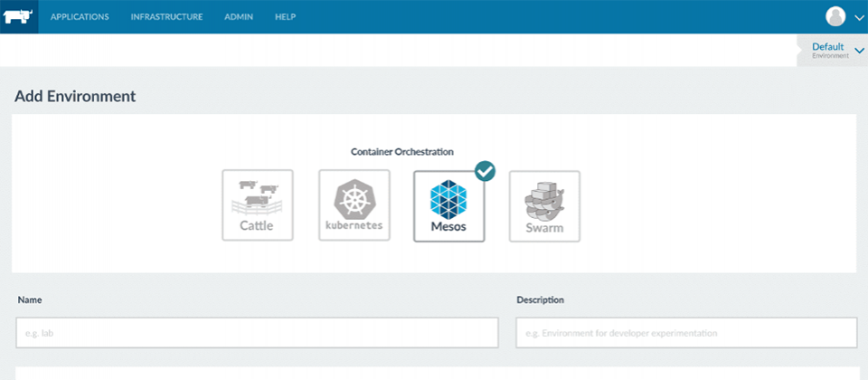Click the Container Orchestration label

402,151
